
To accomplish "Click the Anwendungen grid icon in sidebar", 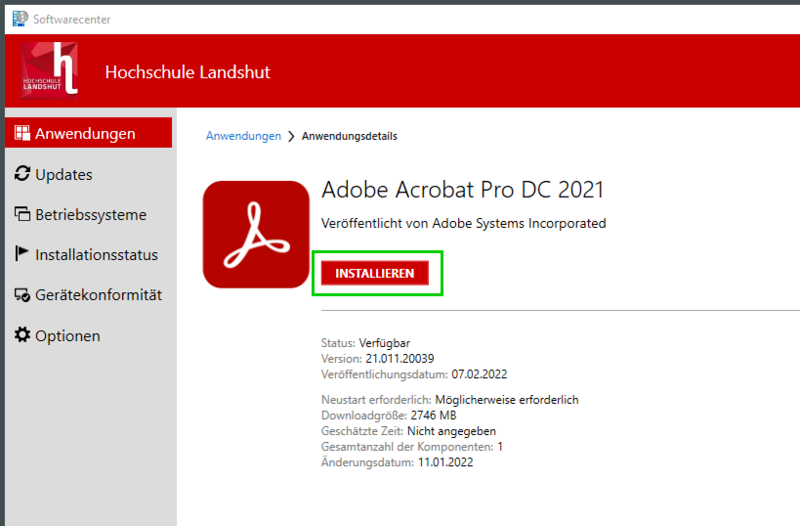I will pos(22,134).
